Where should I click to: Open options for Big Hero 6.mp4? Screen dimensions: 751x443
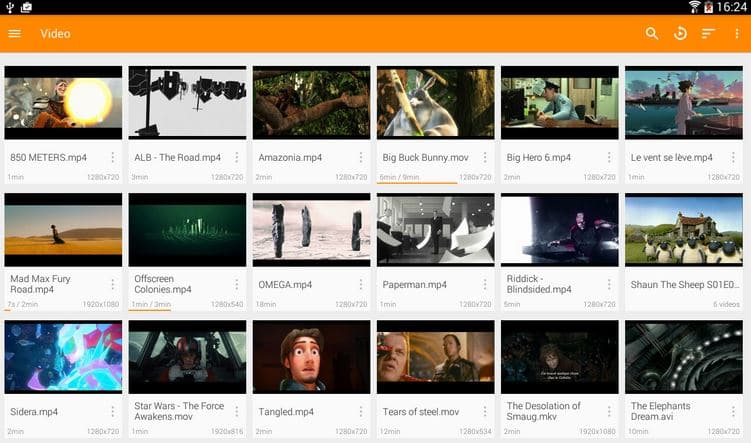click(x=609, y=157)
